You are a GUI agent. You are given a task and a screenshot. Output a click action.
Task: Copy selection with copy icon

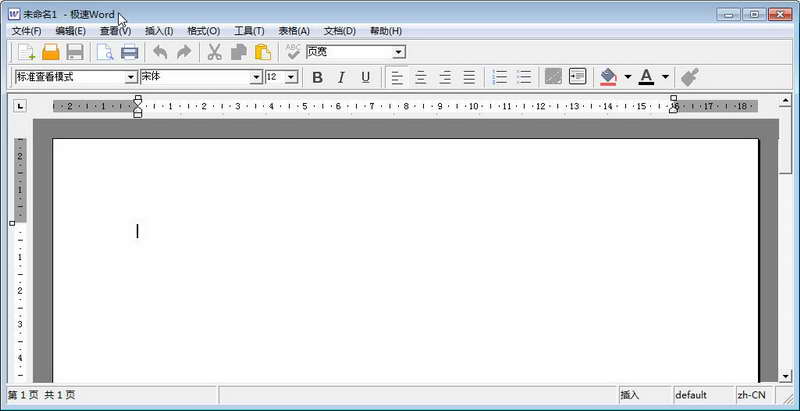click(238, 52)
